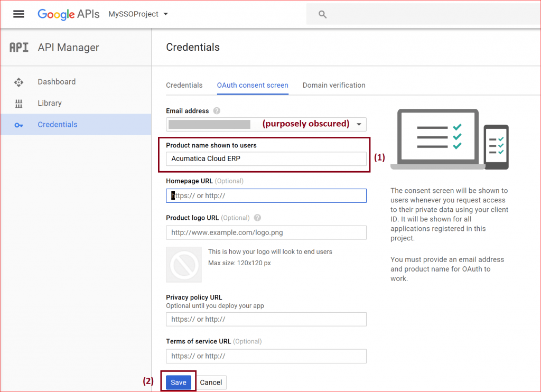Open the Domain verification tab
541x392 pixels.
(334, 85)
